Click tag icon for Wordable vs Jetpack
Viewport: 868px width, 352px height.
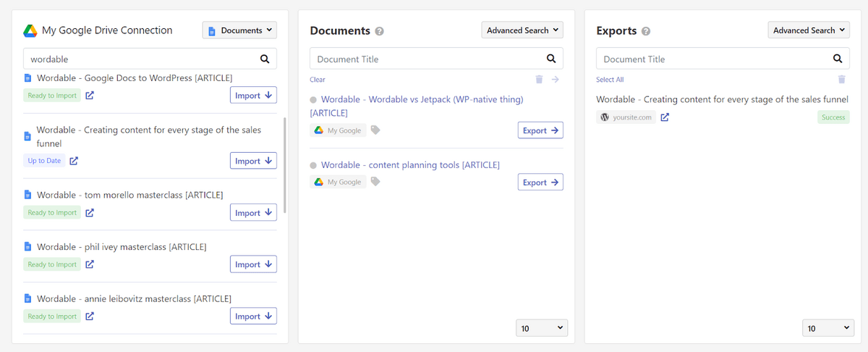click(375, 130)
